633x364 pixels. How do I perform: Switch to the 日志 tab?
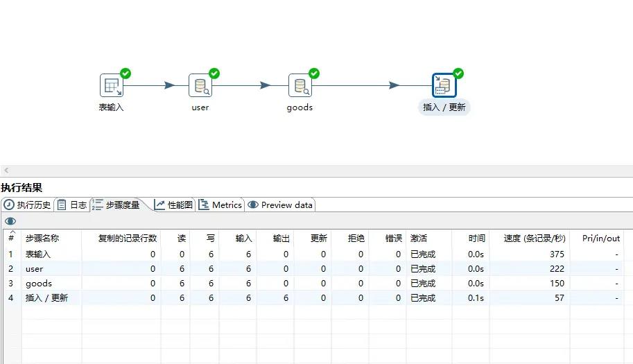click(72, 205)
